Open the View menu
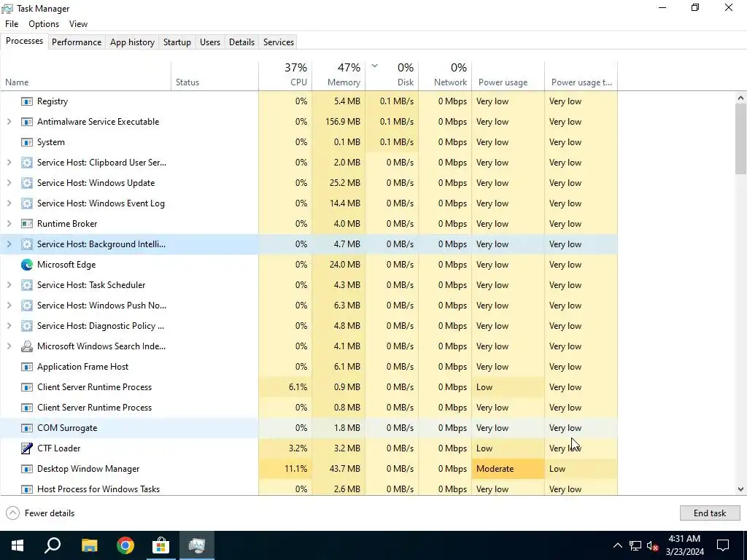The width and height of the screenshot is (747, 560). coord(78,24)
